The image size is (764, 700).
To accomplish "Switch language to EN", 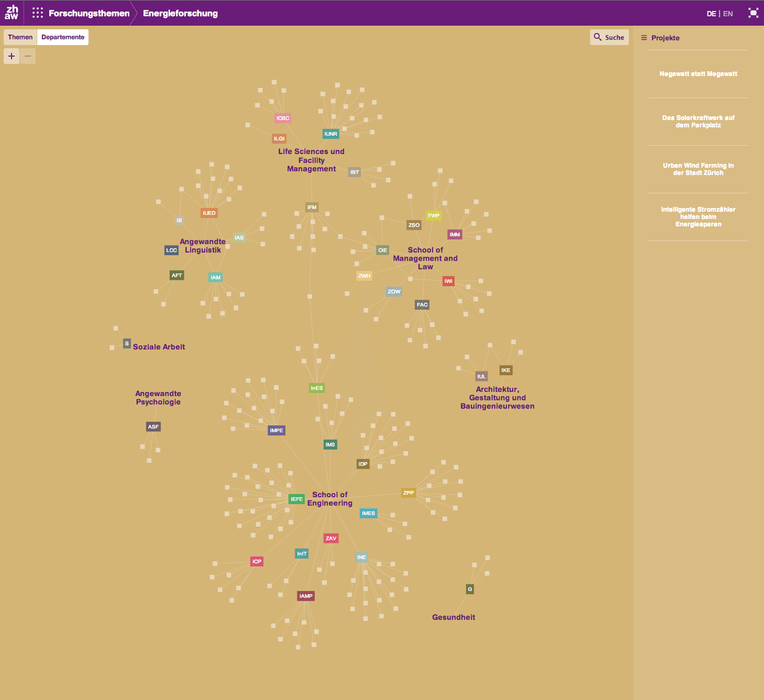I will point(728,14).
